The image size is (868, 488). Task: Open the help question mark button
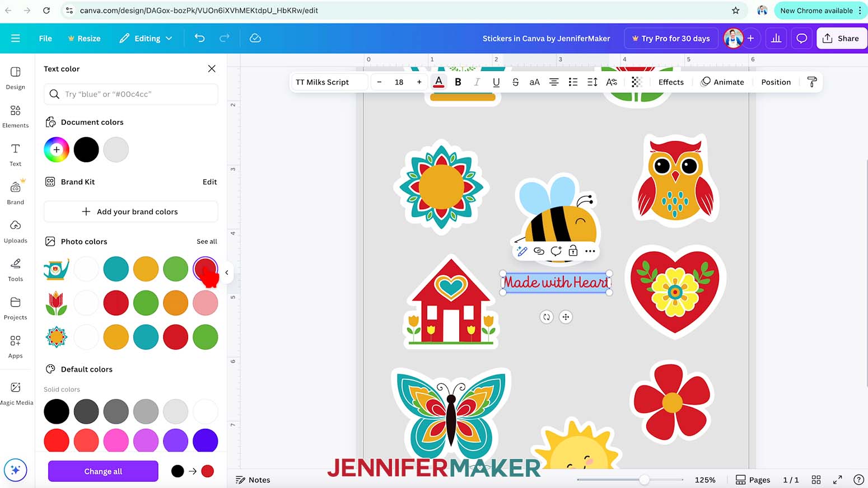click(x=858, y=480)
